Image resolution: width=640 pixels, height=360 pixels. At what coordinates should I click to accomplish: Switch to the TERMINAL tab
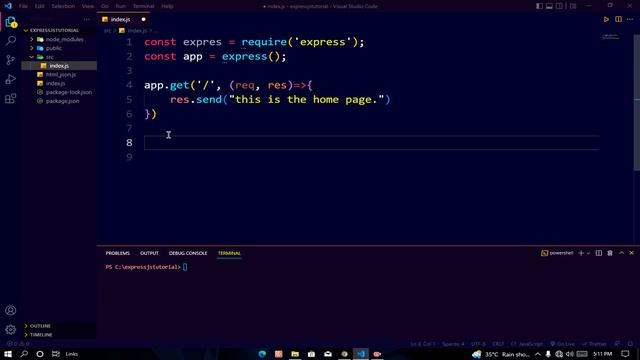click(229, 253)
